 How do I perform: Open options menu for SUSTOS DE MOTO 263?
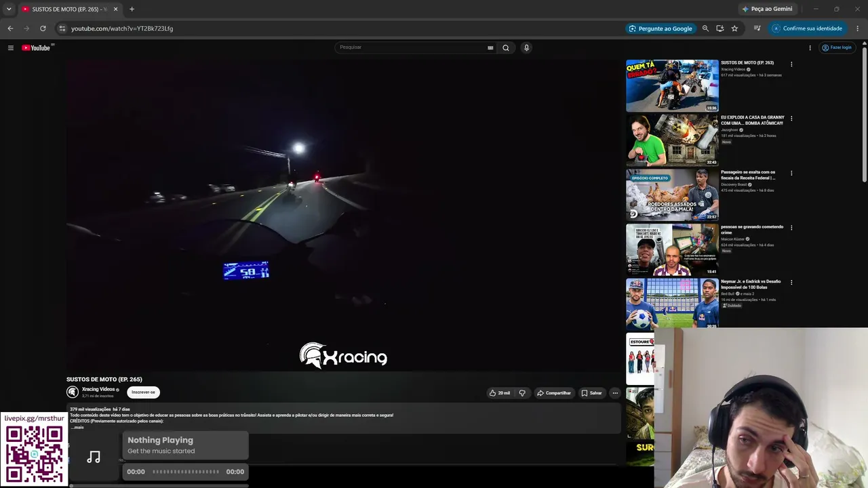(791, 64)
